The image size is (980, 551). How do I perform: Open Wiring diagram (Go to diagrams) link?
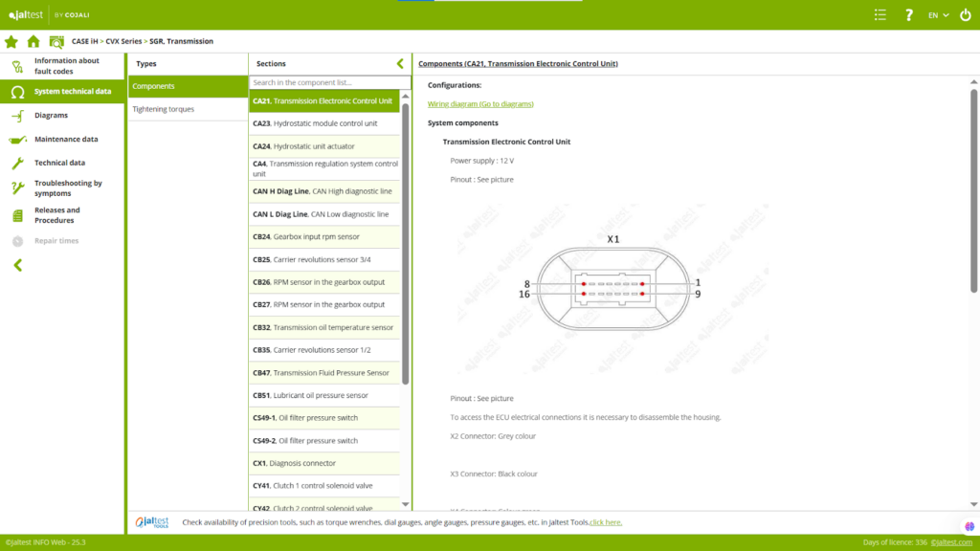click(480, 103)
